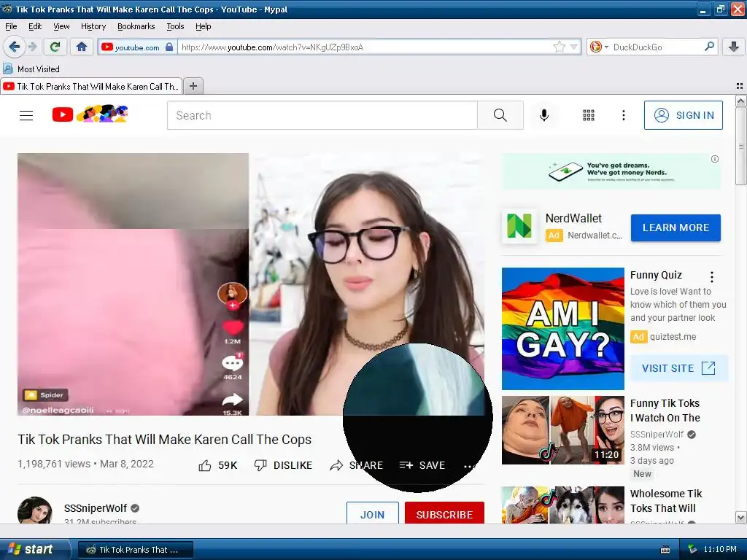Click the NerdWallet logo icon
The height and width of the screenshot is (560, 747).
click(519, 226)
